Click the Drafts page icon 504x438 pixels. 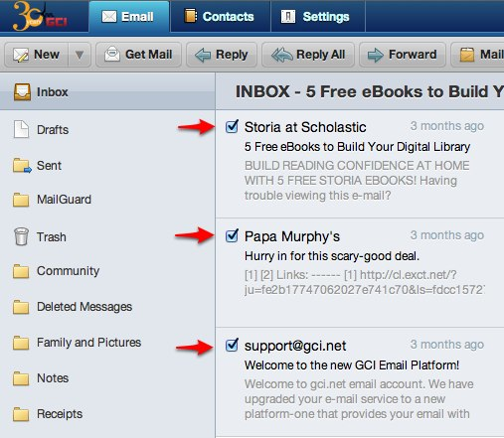(21, 129)
